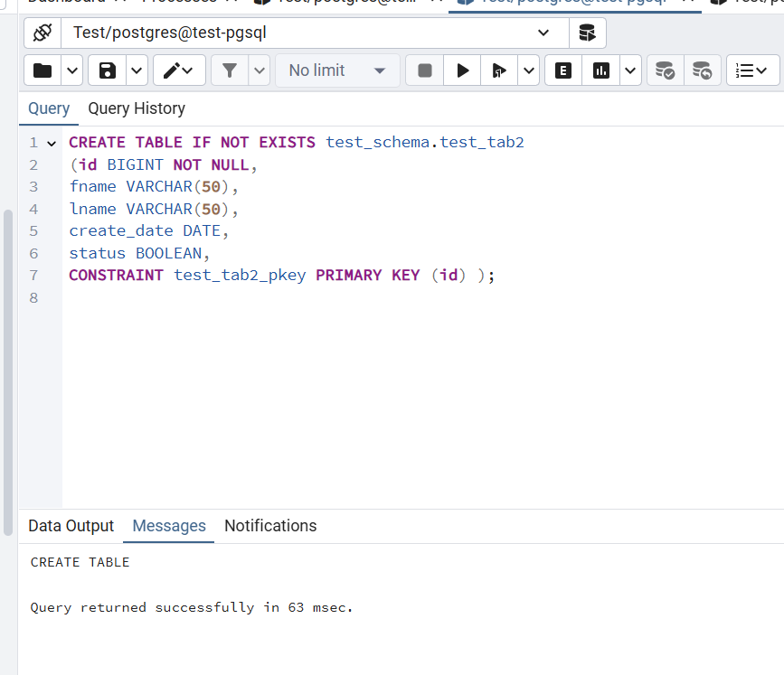The height and width of the screenshot is (675, 784).
Task: Click the rollback transaction icon
Action: pos(703,70)
